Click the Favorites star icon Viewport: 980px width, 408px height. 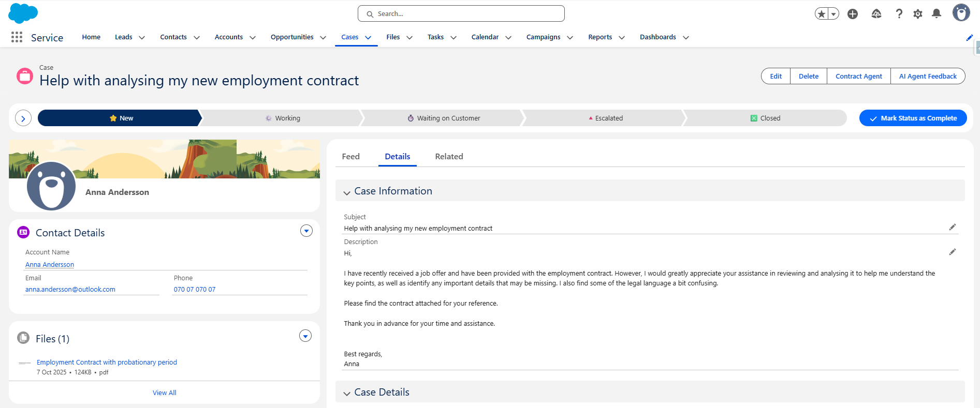coord(821,14)
